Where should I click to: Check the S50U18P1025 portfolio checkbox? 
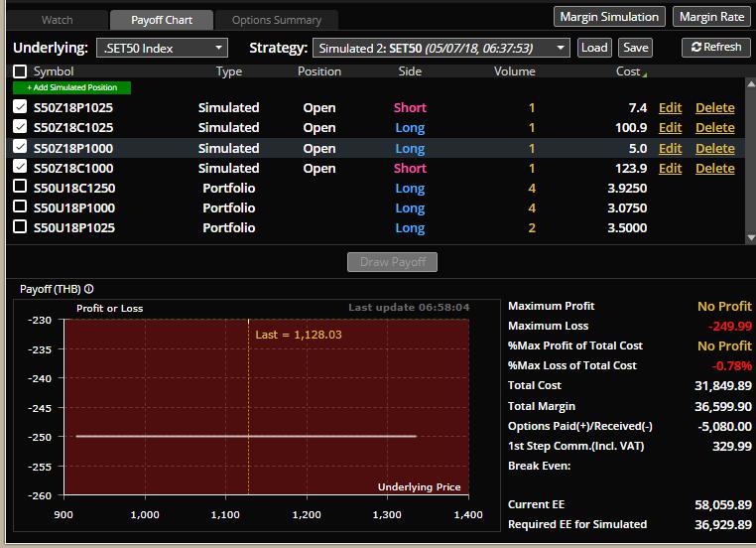point(20,226)
